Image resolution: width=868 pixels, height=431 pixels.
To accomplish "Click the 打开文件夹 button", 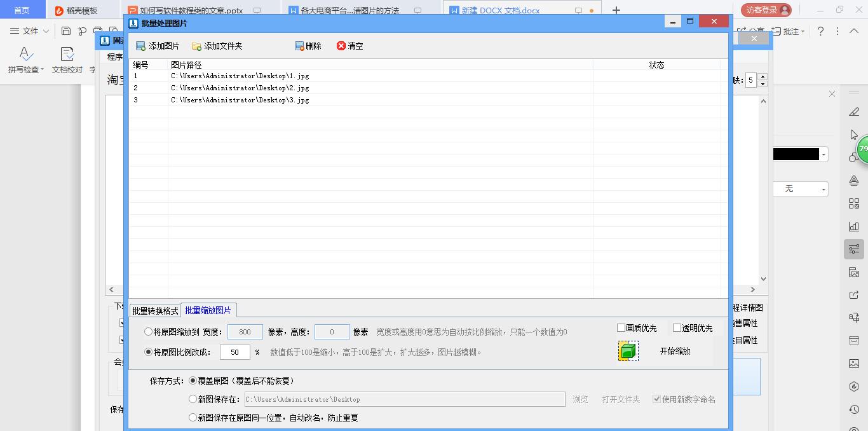I will point(620,399).
